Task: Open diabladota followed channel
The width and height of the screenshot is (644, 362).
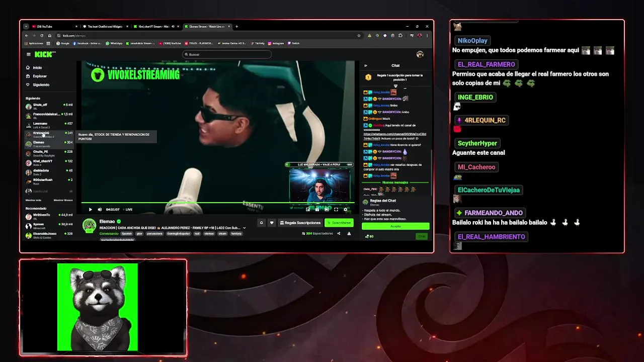Action: (x=49, y=172)
